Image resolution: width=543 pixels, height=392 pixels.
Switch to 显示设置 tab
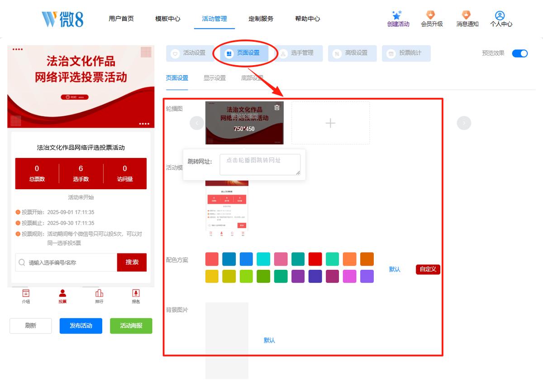pos(214,78)
